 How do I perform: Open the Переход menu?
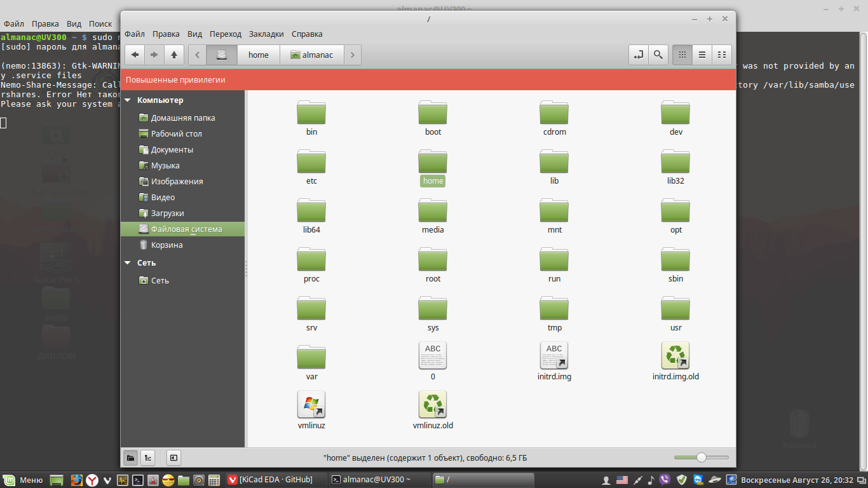[226, 34]
